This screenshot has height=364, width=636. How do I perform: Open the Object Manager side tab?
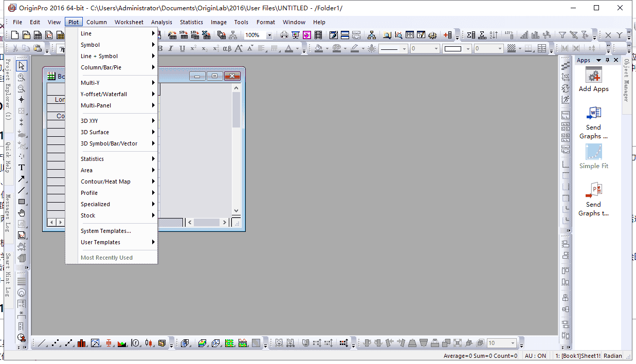pos(626,80)
